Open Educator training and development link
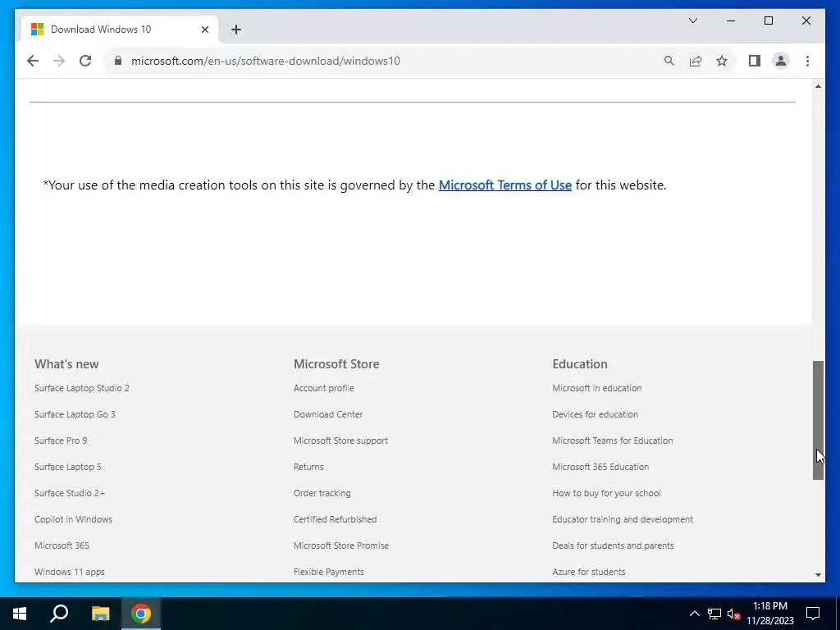Screen dimensions: 840x630 pos(623,519)
